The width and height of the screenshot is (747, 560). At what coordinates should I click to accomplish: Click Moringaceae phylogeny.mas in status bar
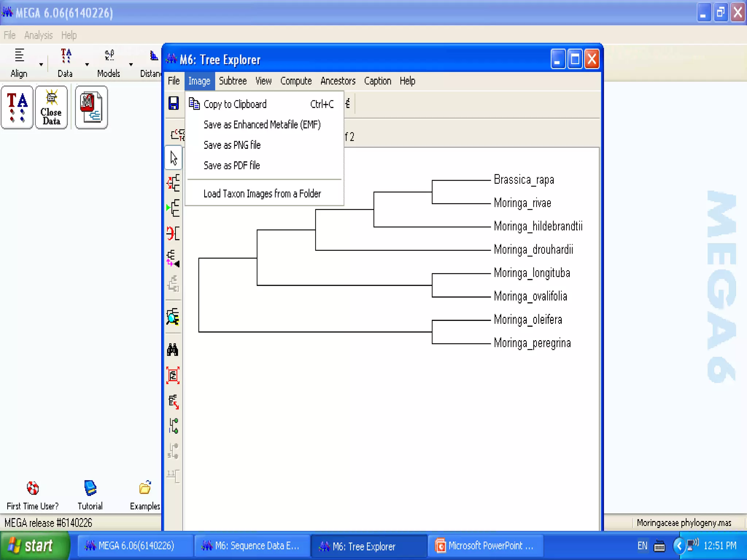click(684, 523)
